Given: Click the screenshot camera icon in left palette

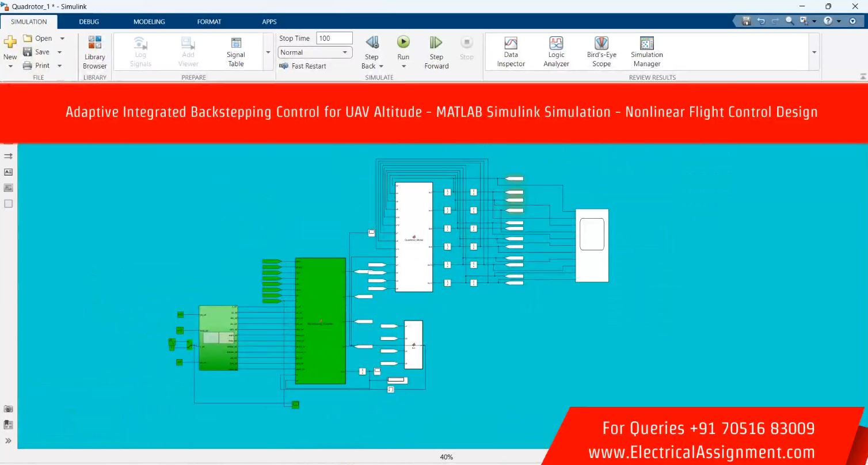Looking at the screenshot, I should click(x=8, y=409).
